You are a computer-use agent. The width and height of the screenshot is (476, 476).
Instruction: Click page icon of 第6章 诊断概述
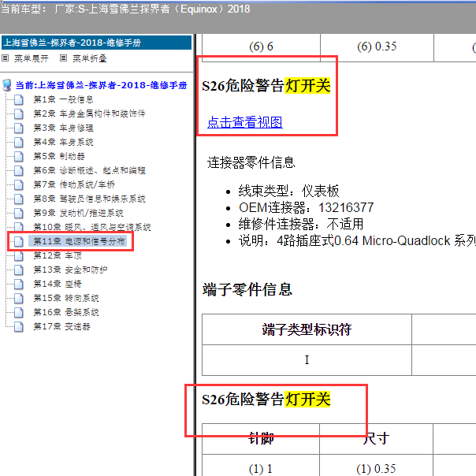click(x=19, y=170)
